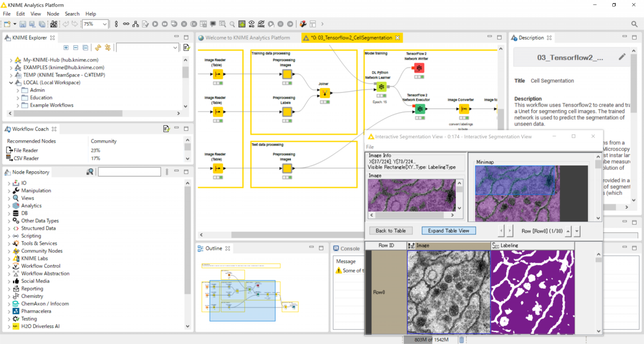The width and height of the screenshot is (644, 344).
Task: Click the Workflow Coach configure icon
Action: point(167,129)
